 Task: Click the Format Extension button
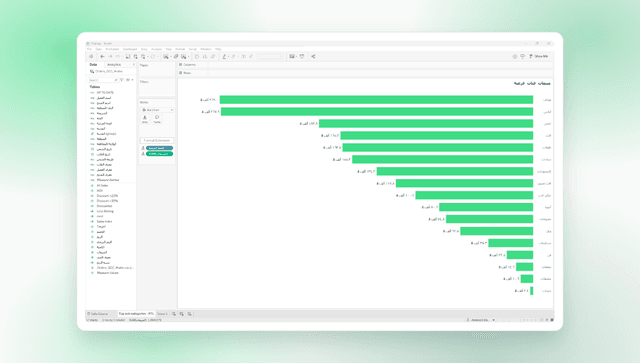(x=157, y=140)
